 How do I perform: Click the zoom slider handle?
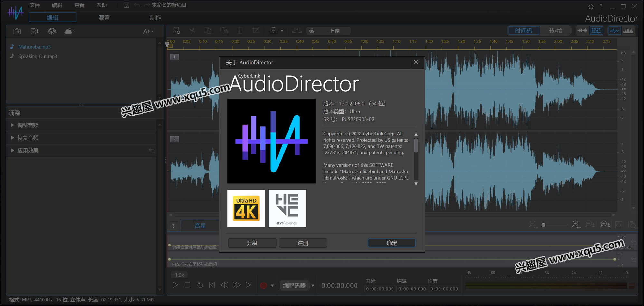coord(544,225)
